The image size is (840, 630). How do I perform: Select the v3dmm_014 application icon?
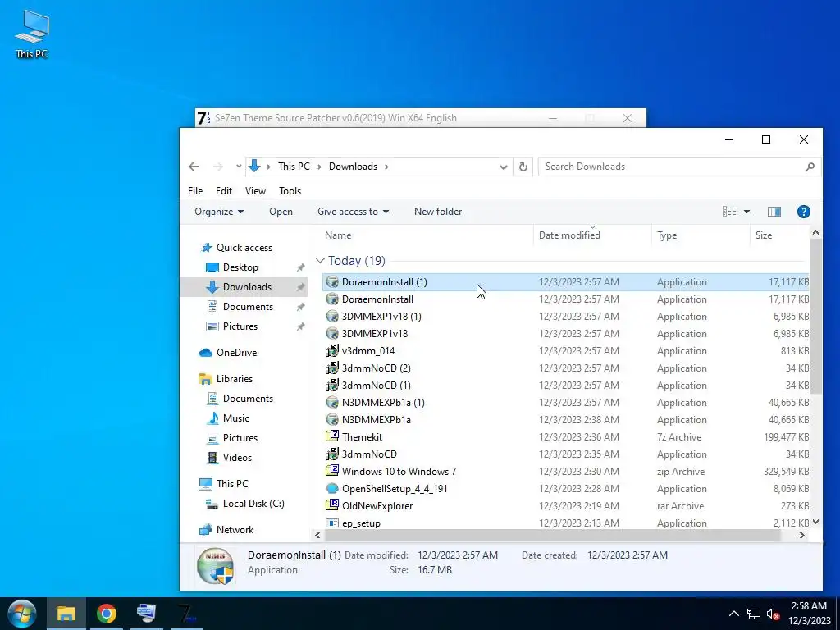point(332,351)
